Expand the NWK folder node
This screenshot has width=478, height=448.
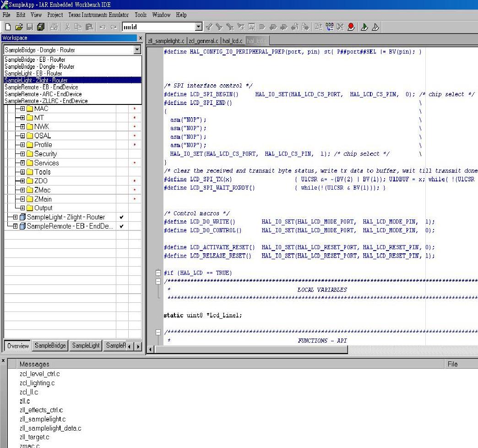click(x=22, y=126)
